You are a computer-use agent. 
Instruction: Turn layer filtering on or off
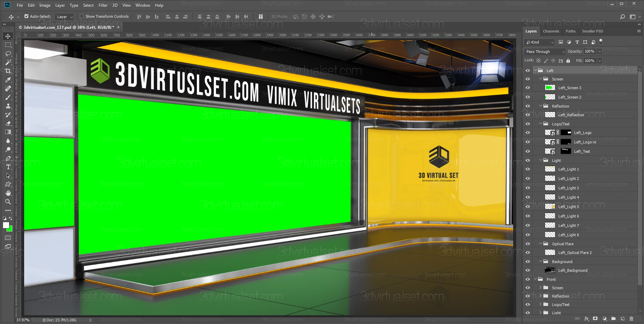(x=601, y=41)
